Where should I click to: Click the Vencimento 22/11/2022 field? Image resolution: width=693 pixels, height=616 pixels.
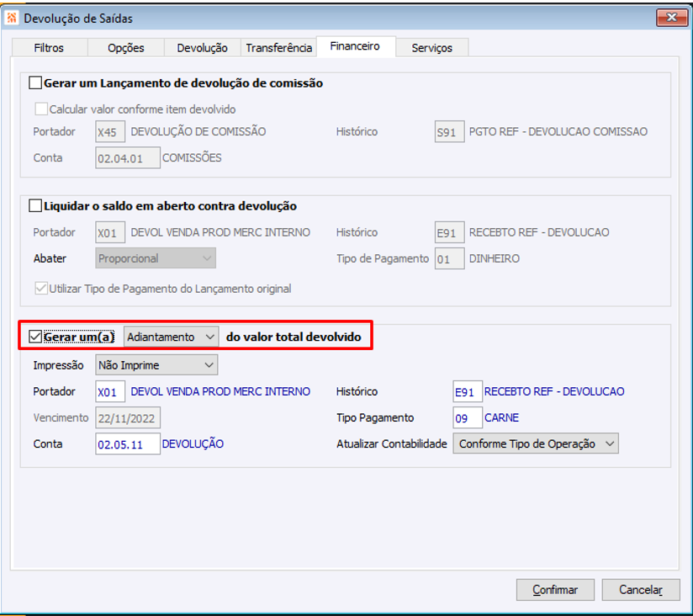(128, 418)
